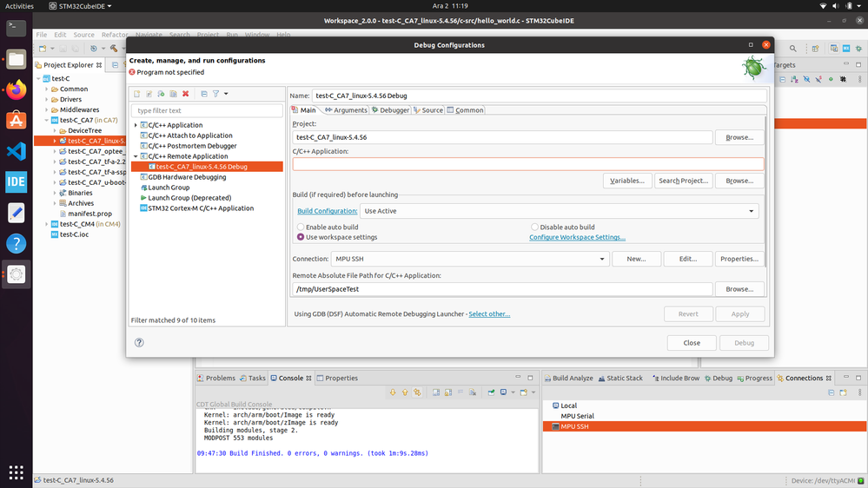
Task: Open Ubuntu Software from the dock
Action: pos(16,120)
